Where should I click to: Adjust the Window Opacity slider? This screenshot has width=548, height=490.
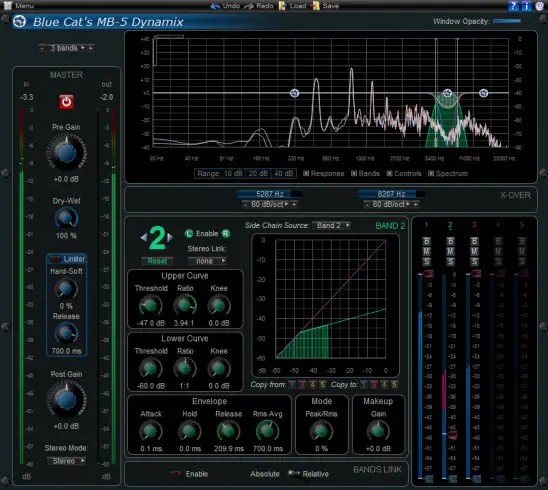coord(507,21)
